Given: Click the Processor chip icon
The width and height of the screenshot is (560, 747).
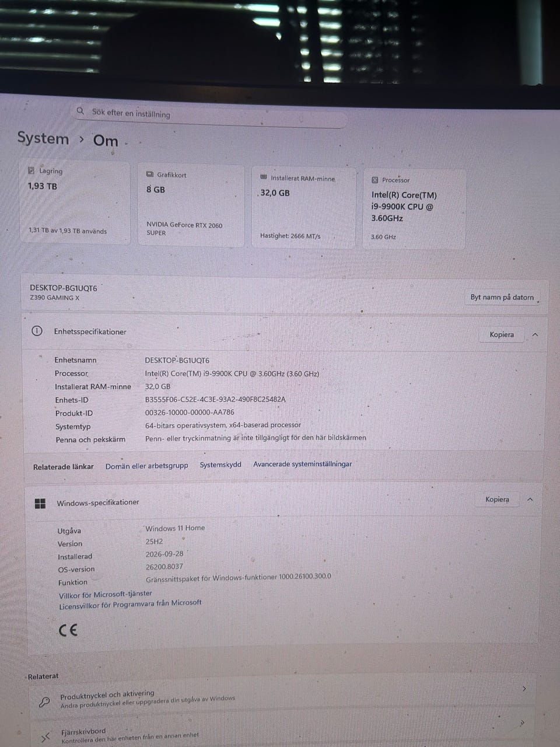Looking at the screenshot, I should tap(374, 180).
